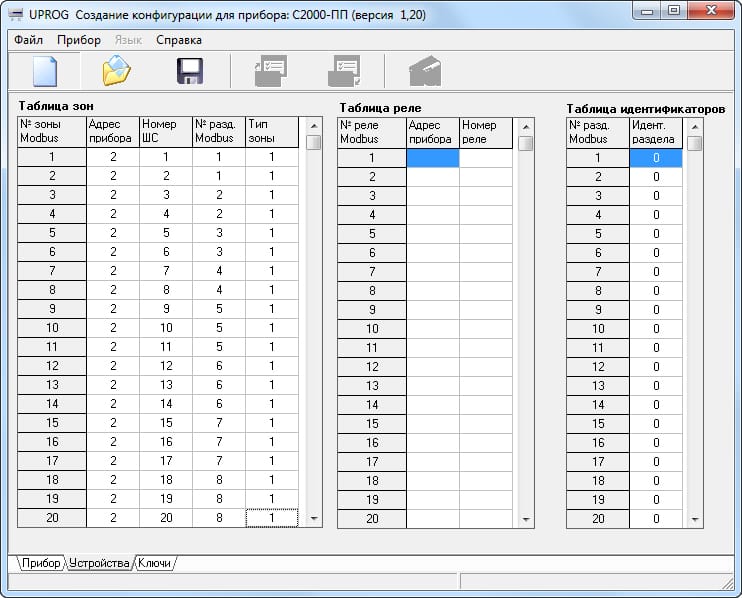Screen dimensions: 742x598
Task: Click Тип зоны column header
Action: [272, 132]
